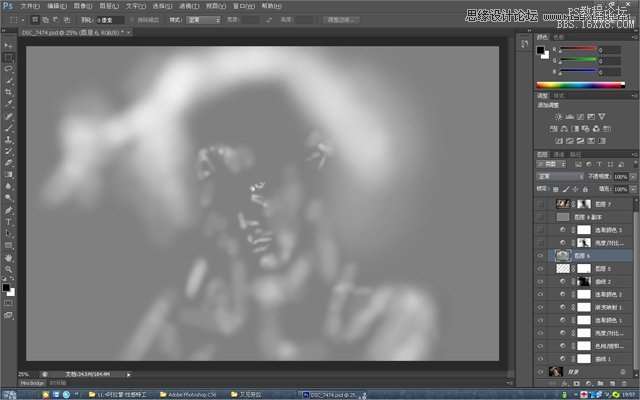Viewport: 640px width, 400px height.
Task: Show the 图层 7 layer
Action: (x=540, y=203)
